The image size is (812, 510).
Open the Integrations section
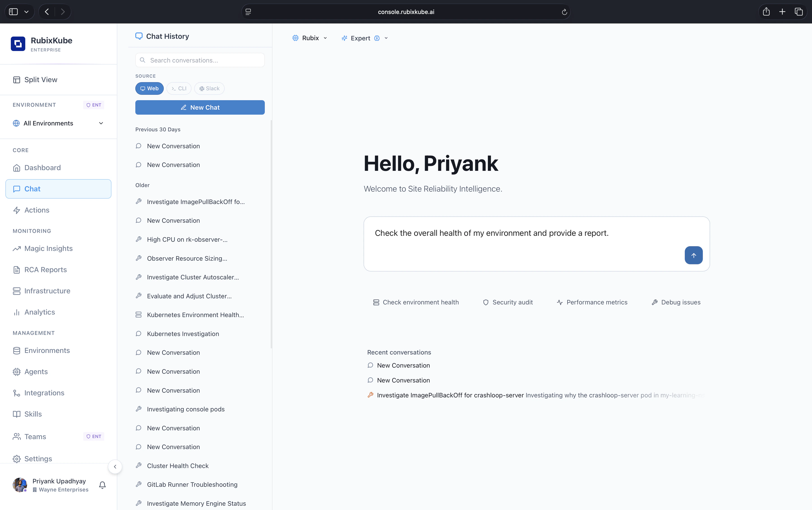pyautogui.click(x=44, y=393)
